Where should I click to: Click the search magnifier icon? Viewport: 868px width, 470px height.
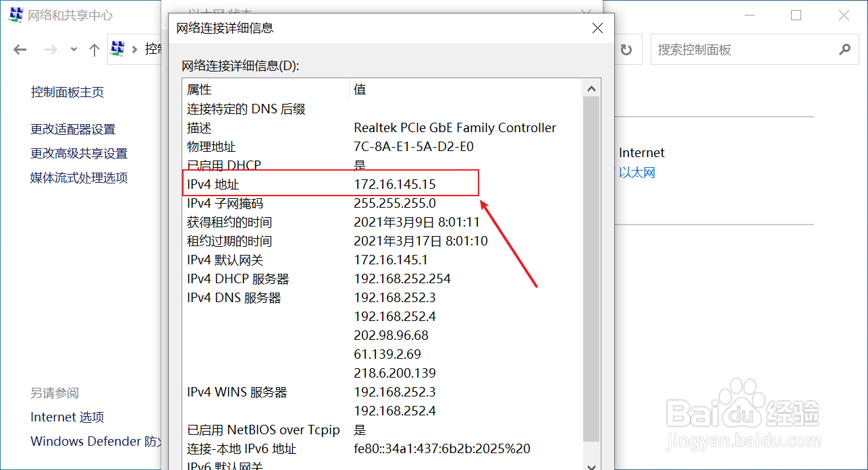844,49
